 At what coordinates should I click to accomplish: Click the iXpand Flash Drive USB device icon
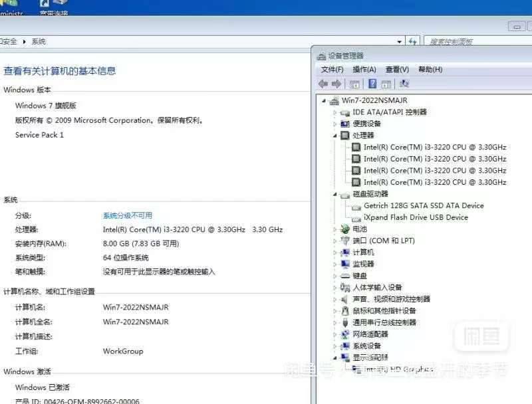click(356, 219)
